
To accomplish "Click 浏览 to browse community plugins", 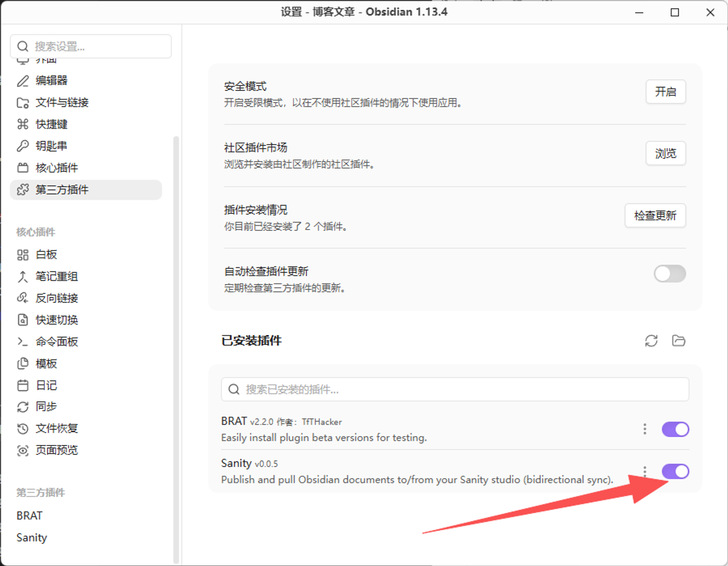I will (666, 153).
